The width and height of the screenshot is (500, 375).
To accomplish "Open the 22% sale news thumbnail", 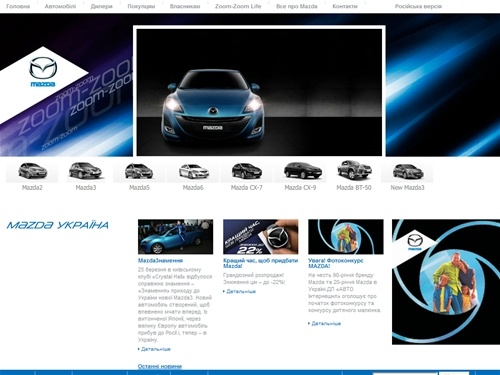I will [261, 237].
